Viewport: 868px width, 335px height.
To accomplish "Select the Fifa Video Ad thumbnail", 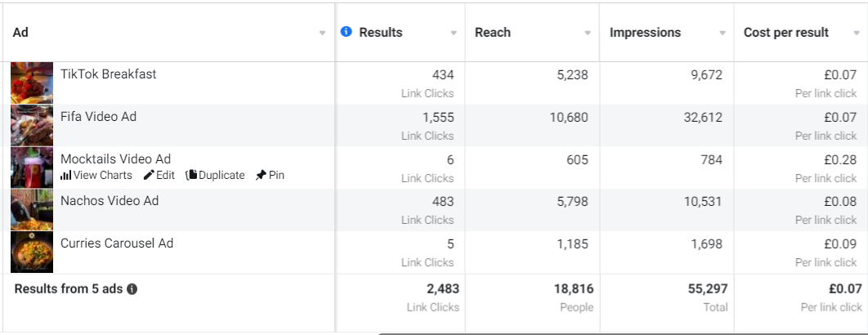I will click(32, 125).
